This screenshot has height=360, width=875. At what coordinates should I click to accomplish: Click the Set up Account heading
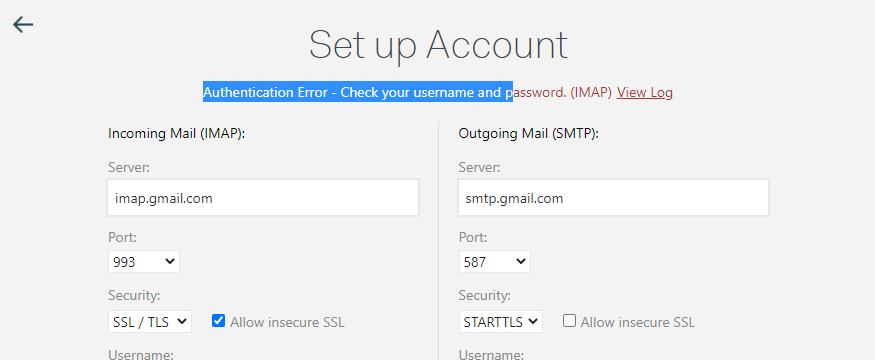click(438, 45)
